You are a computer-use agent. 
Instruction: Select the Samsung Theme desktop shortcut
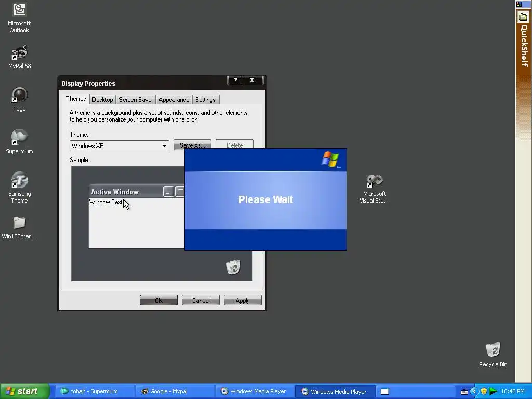click(x=19, y=188)
